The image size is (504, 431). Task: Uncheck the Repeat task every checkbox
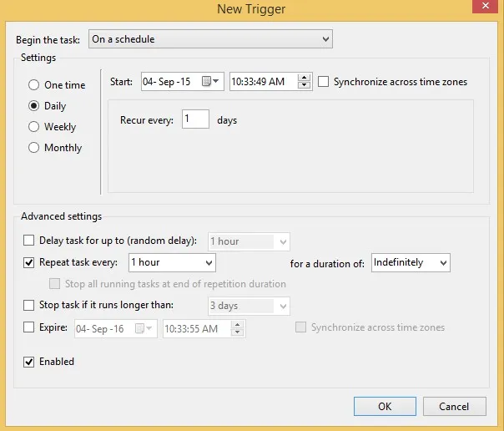tap(28, 262)
